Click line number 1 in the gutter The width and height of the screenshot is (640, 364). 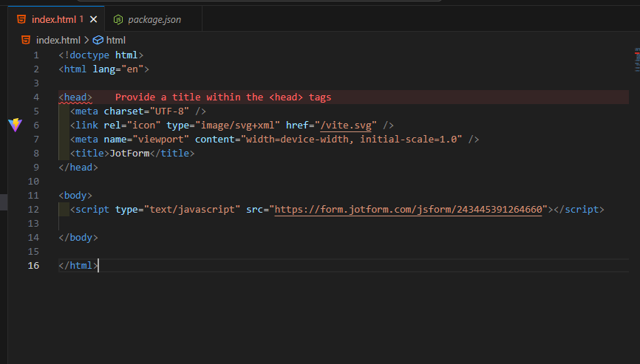(36, 55)
